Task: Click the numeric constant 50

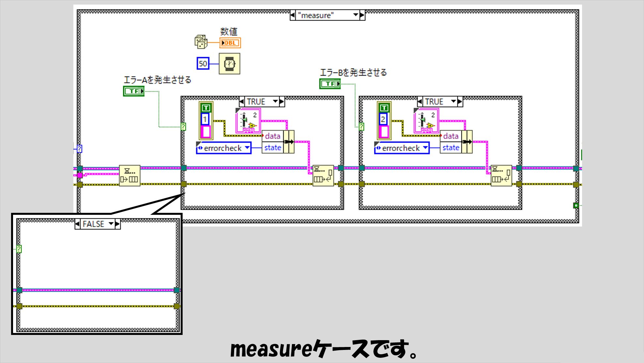Action: [203, 64]
